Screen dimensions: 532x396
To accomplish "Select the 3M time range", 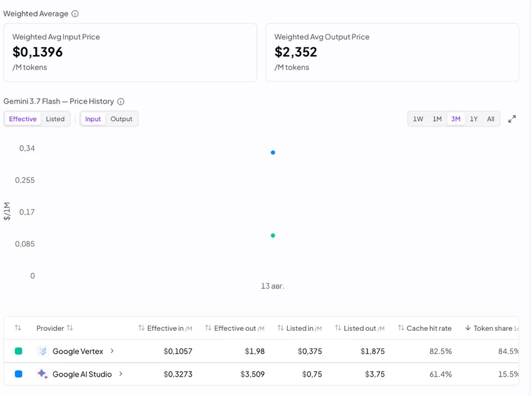I will pos(456,119).
